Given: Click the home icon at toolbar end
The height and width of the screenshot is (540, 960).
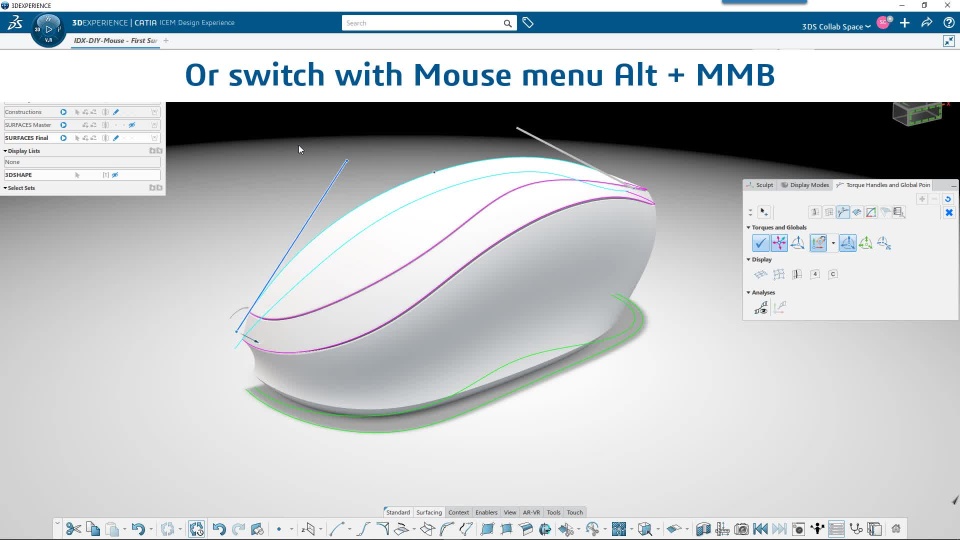Looking at the screenshot, I should tap(896, 528).
